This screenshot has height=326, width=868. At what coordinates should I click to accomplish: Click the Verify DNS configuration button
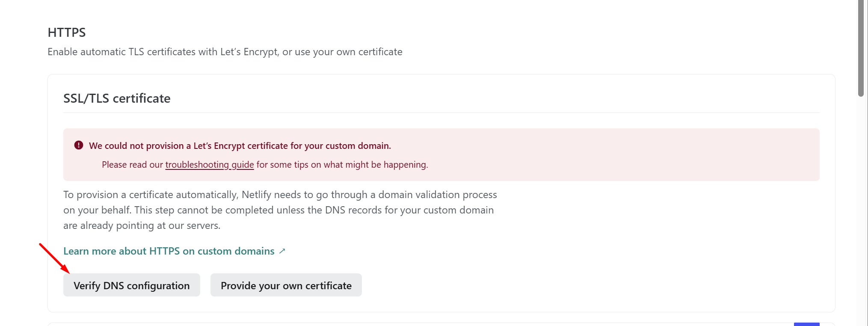(131, 285)
